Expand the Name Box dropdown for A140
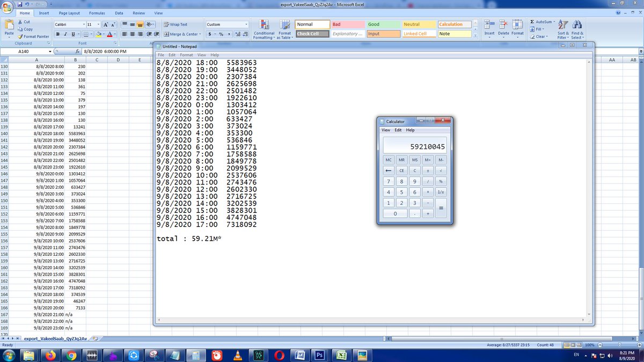 [x=50, y=51]
